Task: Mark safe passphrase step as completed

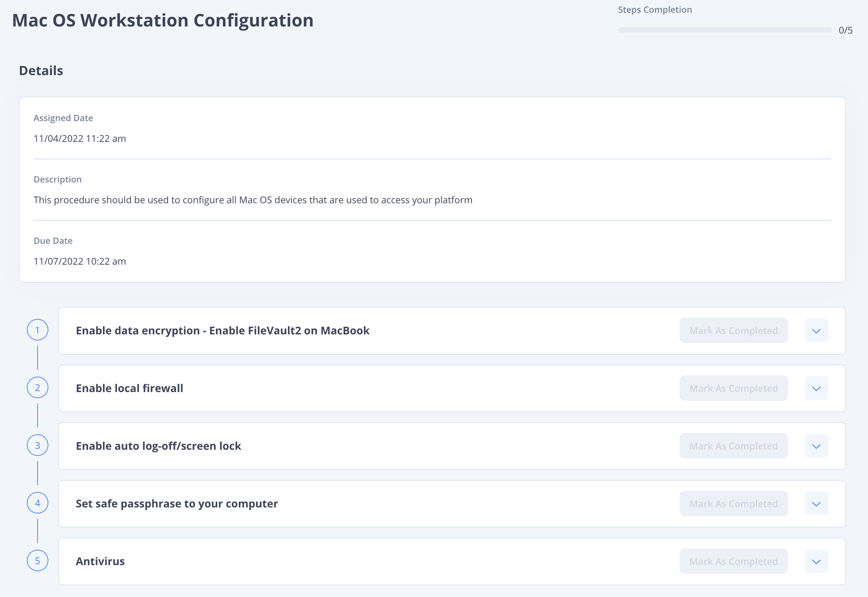Action: 734,503
